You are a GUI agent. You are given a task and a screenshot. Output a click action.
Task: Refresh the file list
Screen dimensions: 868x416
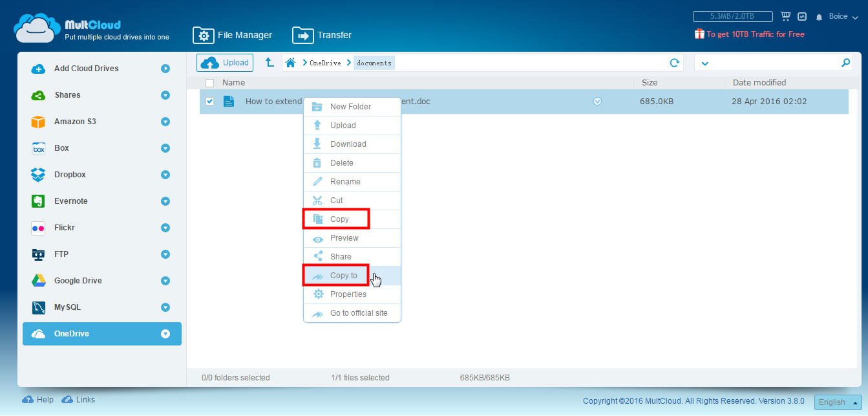pyautogui.click(x=675, y=63)
